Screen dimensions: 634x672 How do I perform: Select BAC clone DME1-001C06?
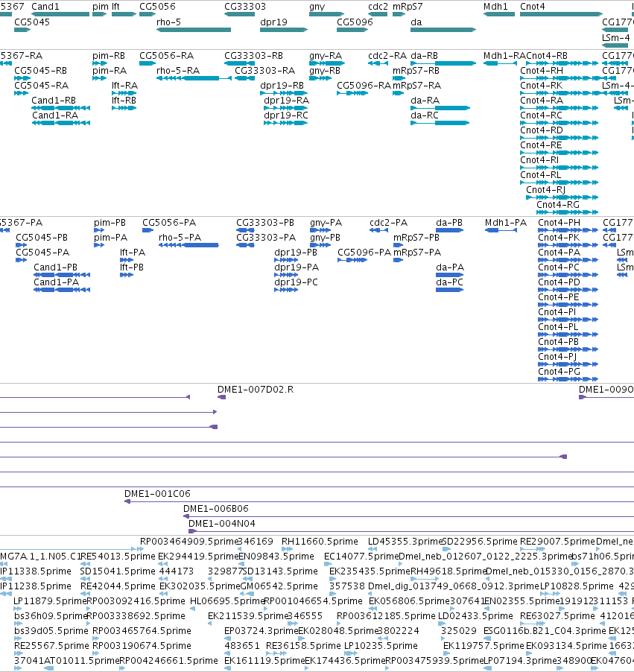(157, 493)
